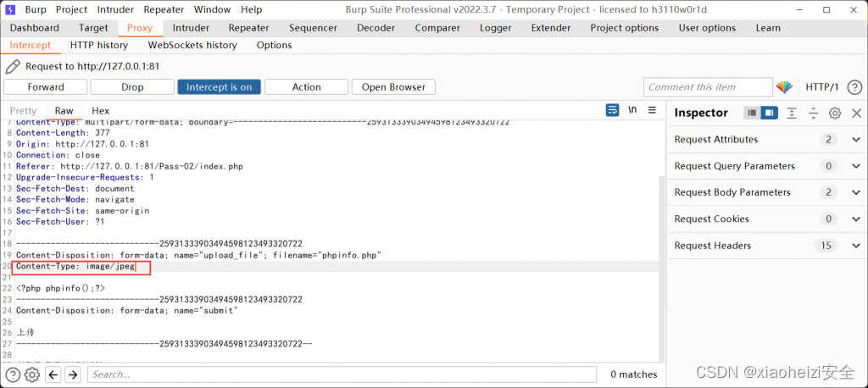Open Inspector settings gear icon
Image resolution: width=868 pixels, height=388 pixels.
[835, 113]
